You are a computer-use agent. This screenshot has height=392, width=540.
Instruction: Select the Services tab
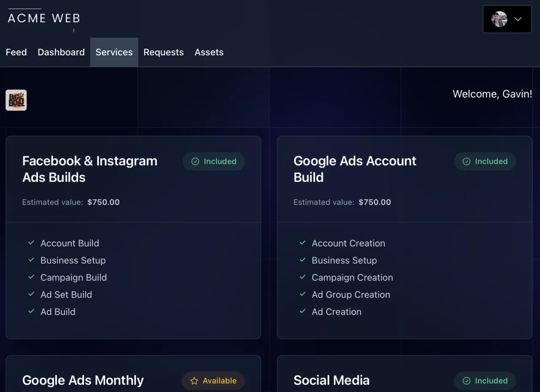coord(114,52)
